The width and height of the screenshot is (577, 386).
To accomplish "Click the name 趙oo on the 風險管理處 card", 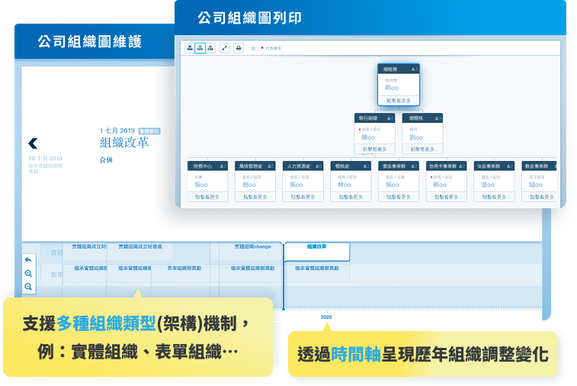I will coord(249,185).
